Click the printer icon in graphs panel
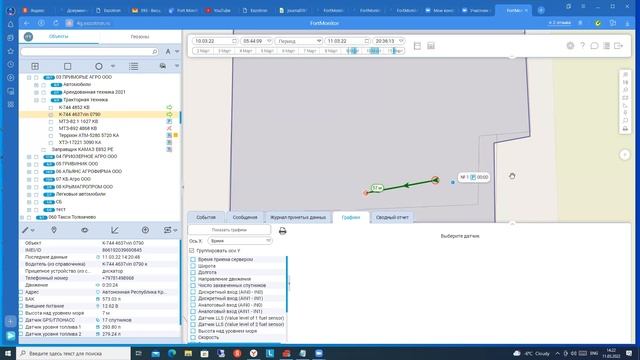 (282, 231)
